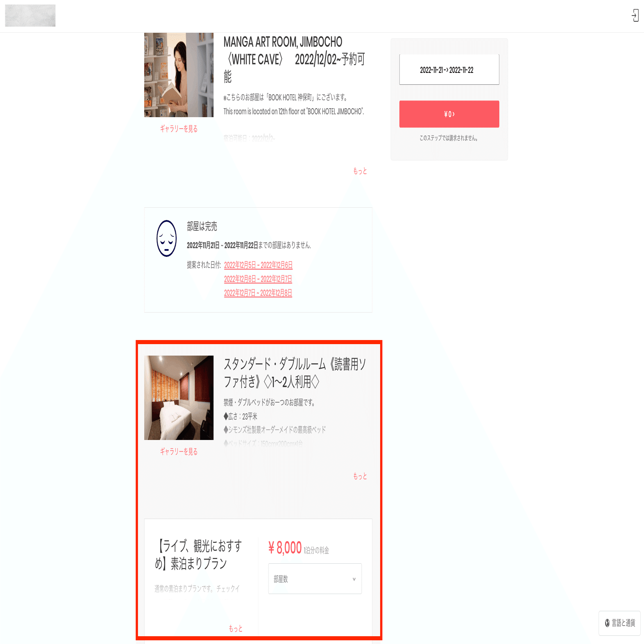
Task: Open the language and currency selector
Action: pyautogui.click(x=619, y=623)
